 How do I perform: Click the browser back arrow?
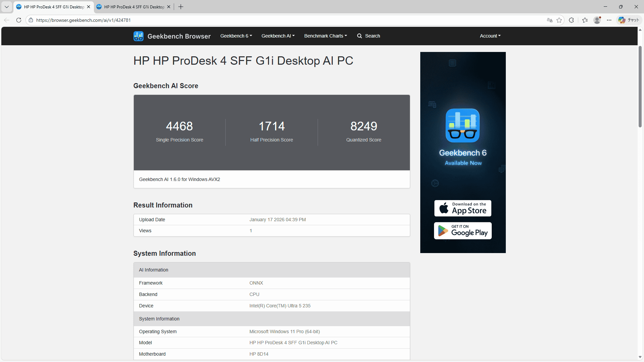click(7, 20)
